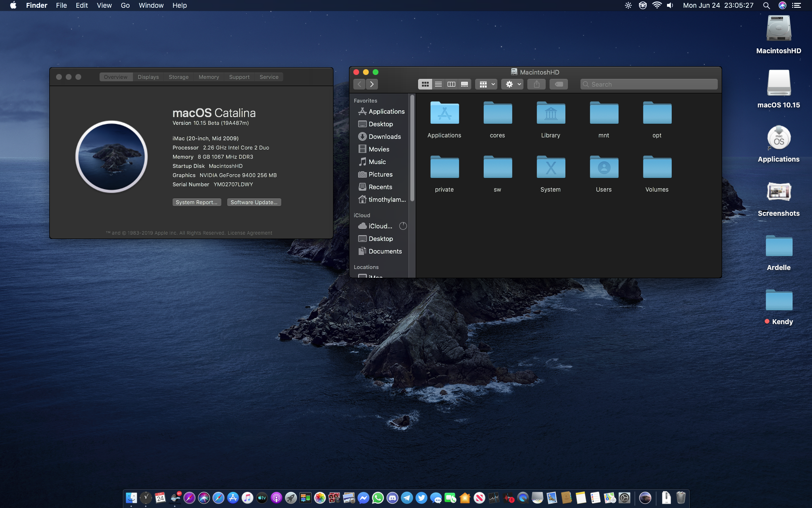Image resolution: width=812 pixels, height=508 pixels.
Task: Click the Finder forward navigation arrow
Action: tap(372, 84)
